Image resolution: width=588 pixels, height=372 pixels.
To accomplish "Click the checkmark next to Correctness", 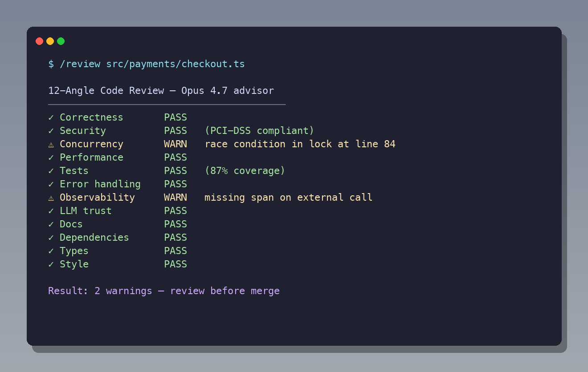I will (51, 117).
